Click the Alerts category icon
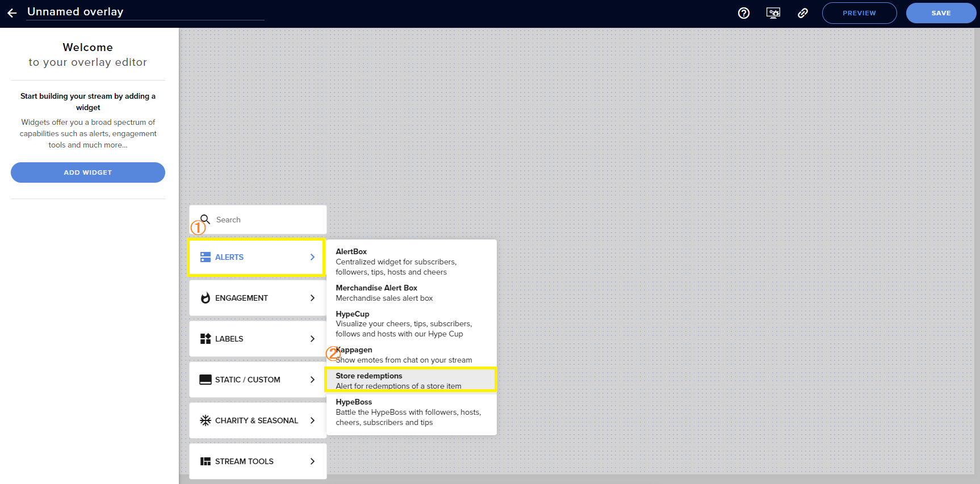Screen dimensions: 980x484 pyautogui.click(x=206, y=257)
